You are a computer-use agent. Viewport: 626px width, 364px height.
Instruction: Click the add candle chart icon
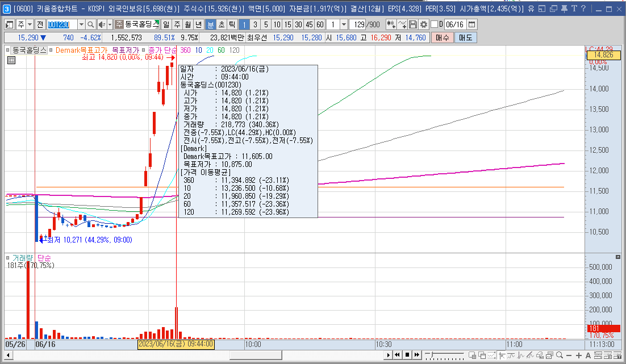click(x=391, y=24)
